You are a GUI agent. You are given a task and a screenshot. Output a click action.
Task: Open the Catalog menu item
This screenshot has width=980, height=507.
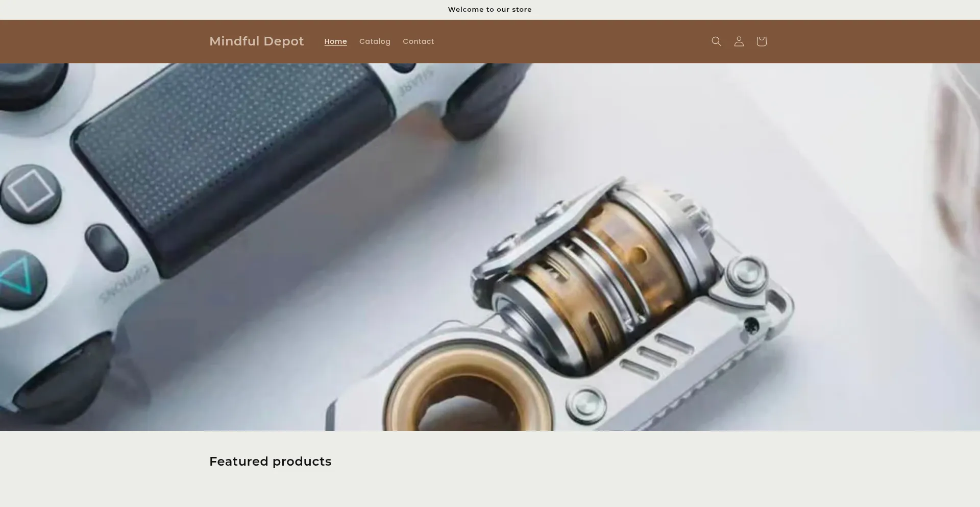pos(375,41)
